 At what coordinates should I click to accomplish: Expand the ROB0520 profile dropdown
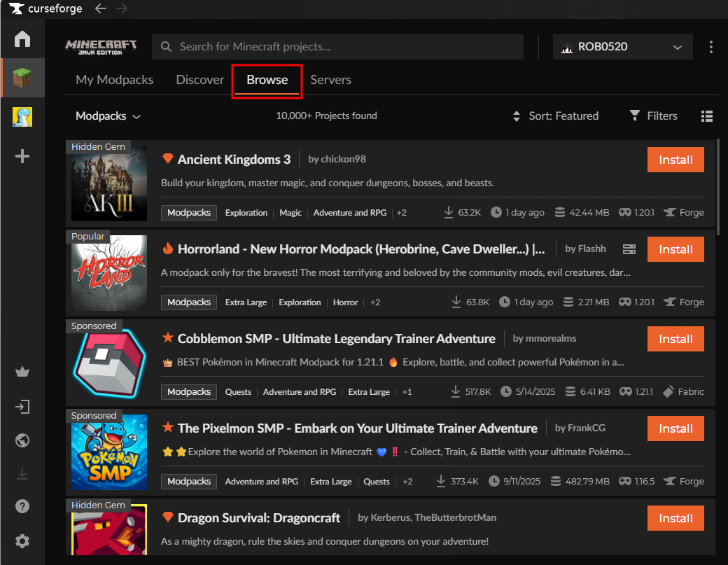tap(622, 47)
